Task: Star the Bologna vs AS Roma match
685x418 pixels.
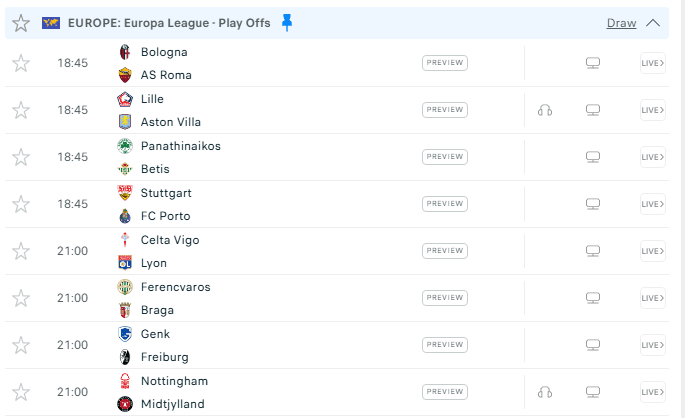Action: (21, 63)
